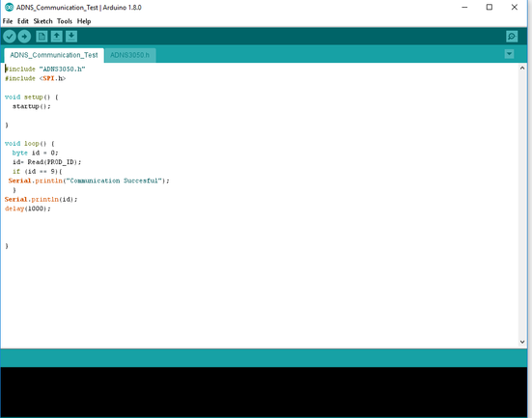
Task: Close the Arduino window
Action: pyautogui.click(x=515, y=7)
